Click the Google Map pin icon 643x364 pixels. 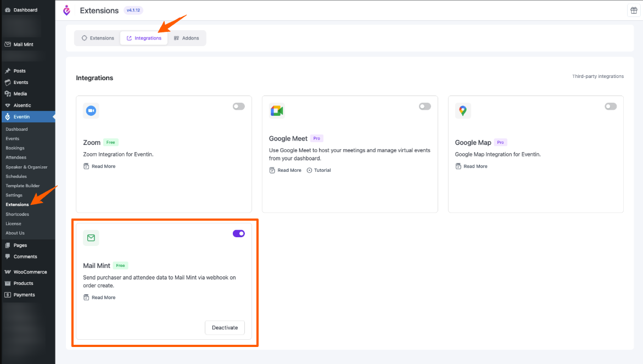point(462,111)
